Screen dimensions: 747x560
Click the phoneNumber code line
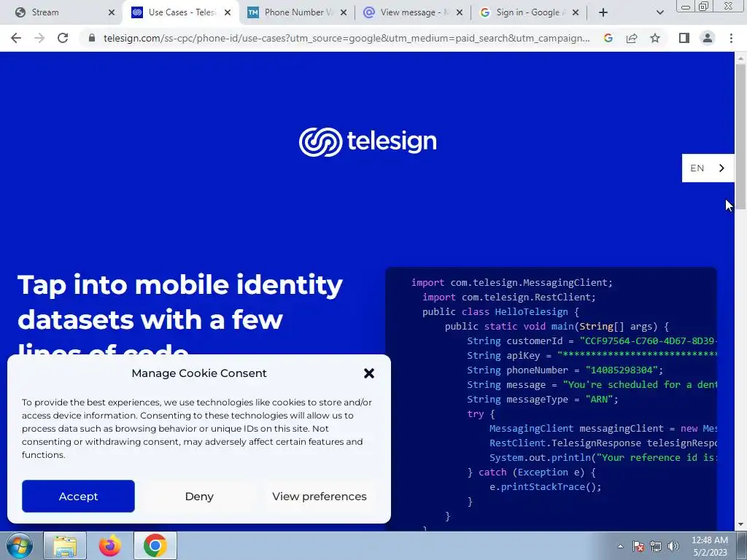[x=565, y=370]
